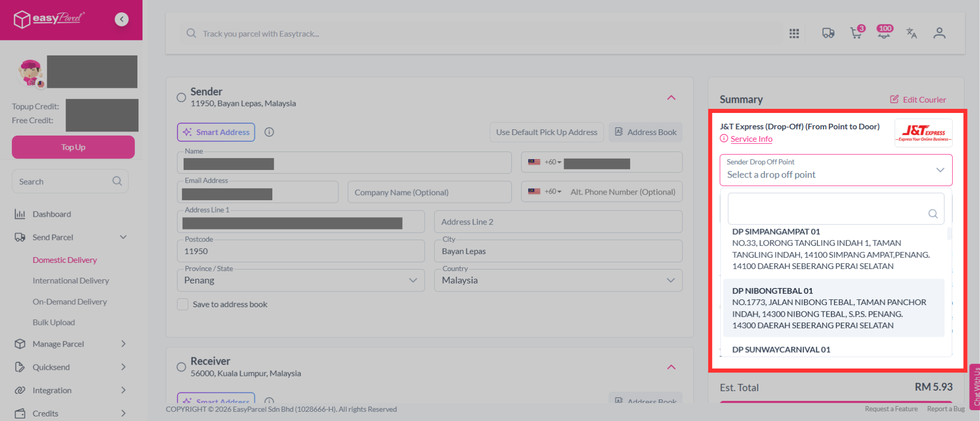The width and height of the screenshot is (980, 421).
Task: Expand the Quicksend menu
Action: click(x=123, y=367)
